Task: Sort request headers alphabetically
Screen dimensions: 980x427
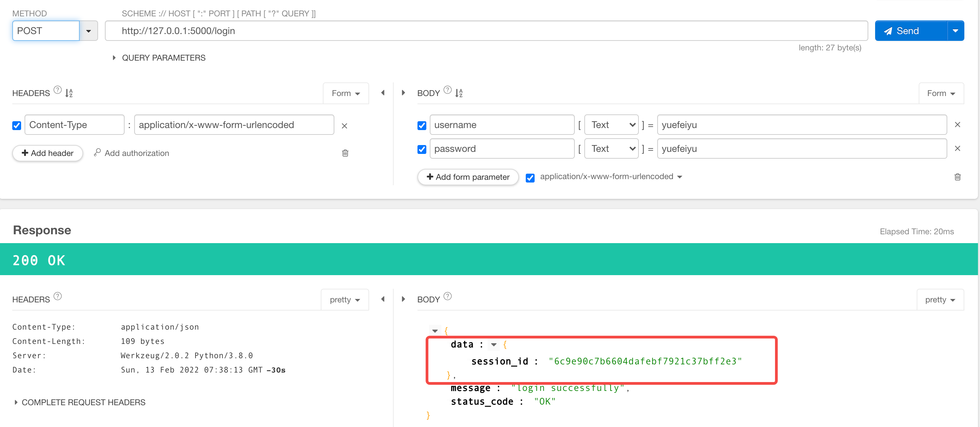Action: (x=69, y=93)
